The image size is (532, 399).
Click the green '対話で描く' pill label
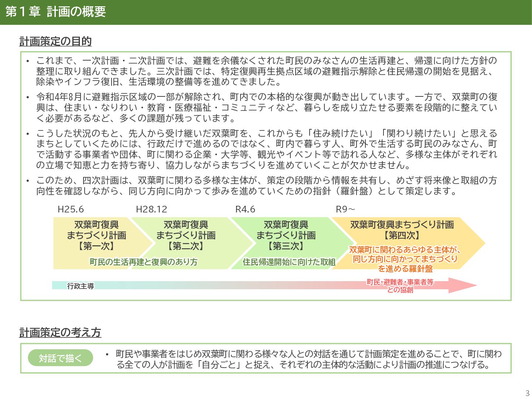(61, 358)
